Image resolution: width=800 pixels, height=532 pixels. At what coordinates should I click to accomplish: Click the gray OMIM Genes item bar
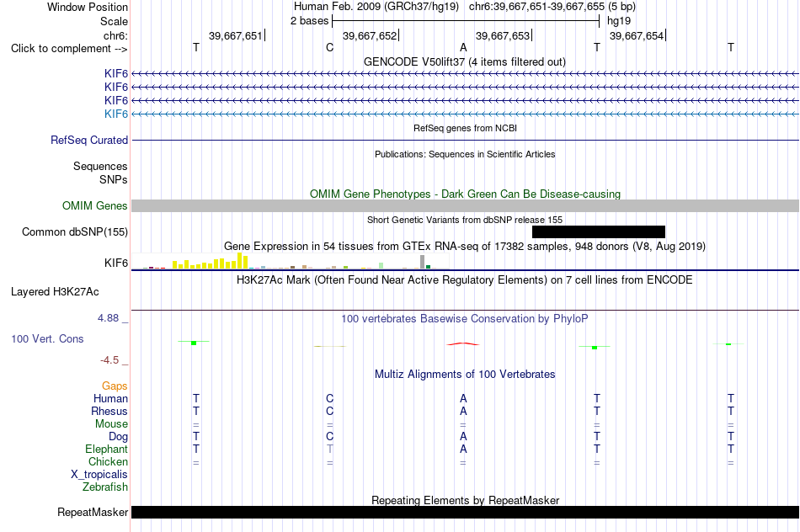pyautogui.click(x=465, y=205)
